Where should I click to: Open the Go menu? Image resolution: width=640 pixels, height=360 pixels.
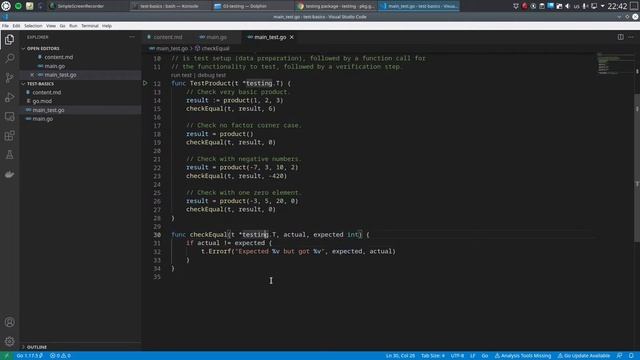(x=62, y=26)
